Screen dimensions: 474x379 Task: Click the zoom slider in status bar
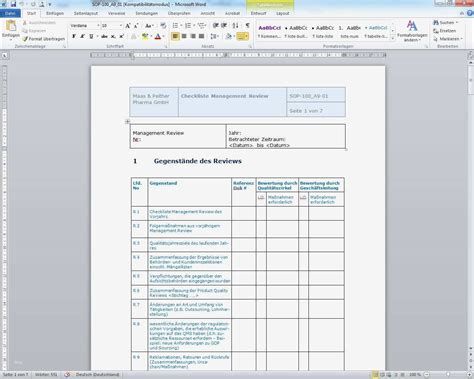pyautogui.click(x=447, y=375)
